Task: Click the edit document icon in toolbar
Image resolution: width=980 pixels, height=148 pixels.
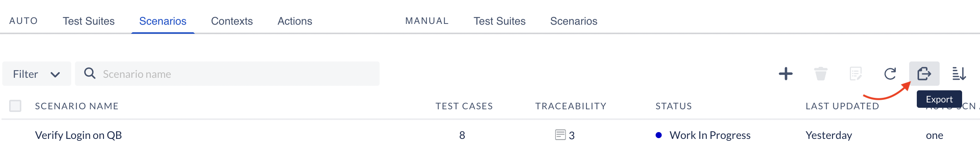Action: [856, 74]
